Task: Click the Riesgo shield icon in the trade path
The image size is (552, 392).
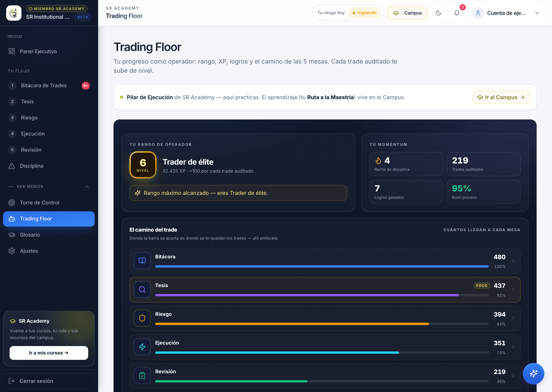Action: 142,318
